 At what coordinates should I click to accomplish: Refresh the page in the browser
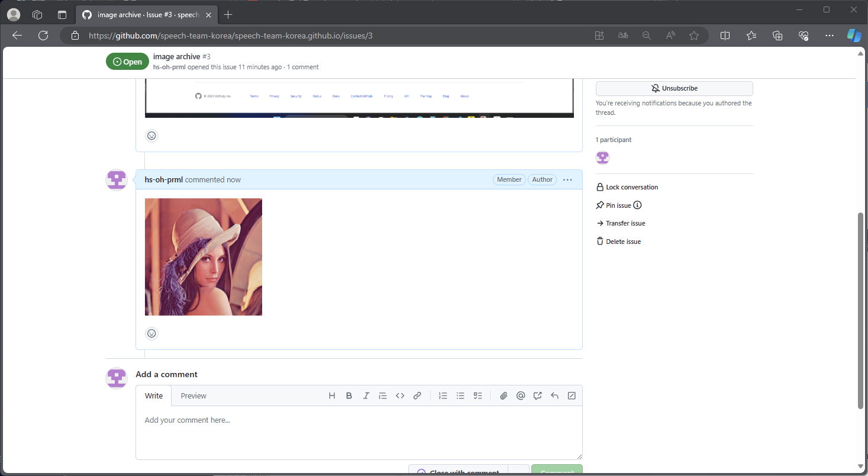click(43, 36)
